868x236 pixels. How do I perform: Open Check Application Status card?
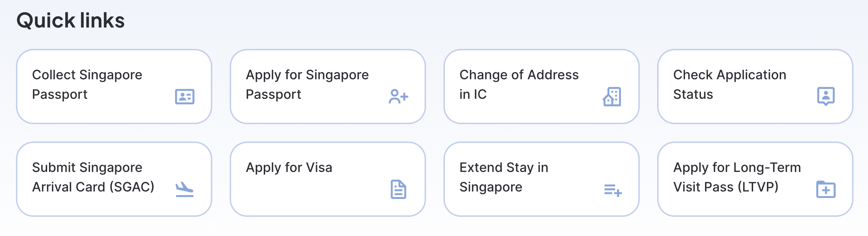[x=755, y=87]
